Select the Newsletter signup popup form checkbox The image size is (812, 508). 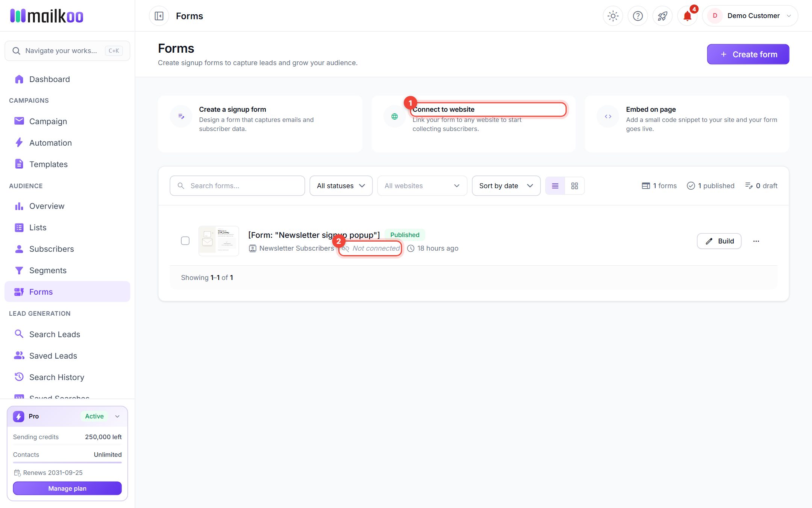click(185, 240)
